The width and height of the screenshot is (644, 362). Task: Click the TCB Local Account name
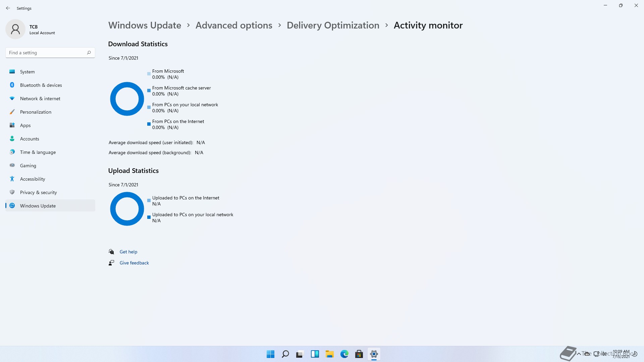[x=42, y=29]
